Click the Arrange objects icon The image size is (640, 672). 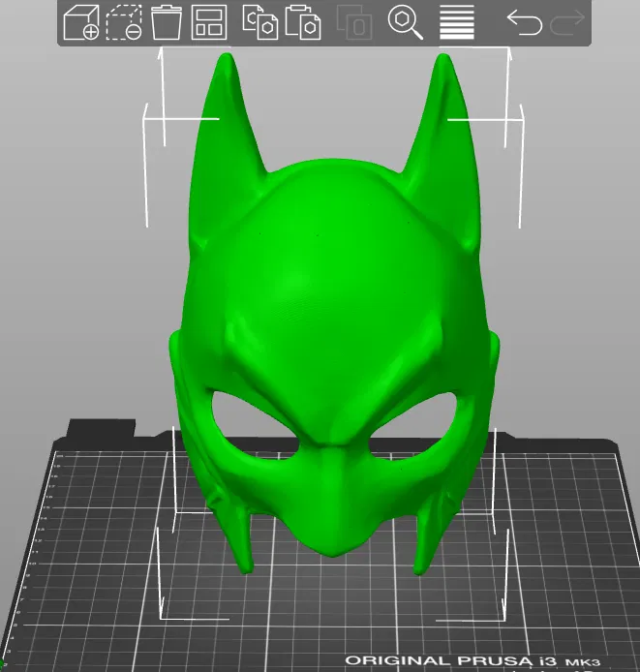[x=209, y=22]
